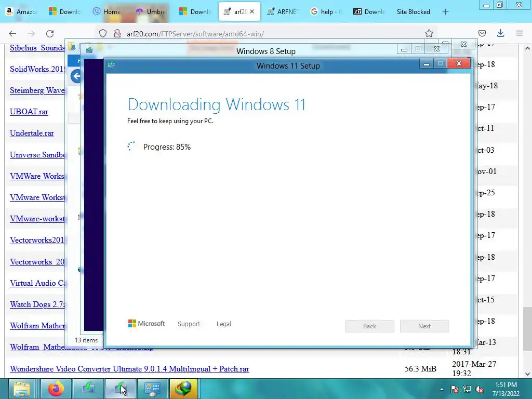This screenshot has width=532, height=399.
Task: Open a new browser tab
Action: (445, 12)
